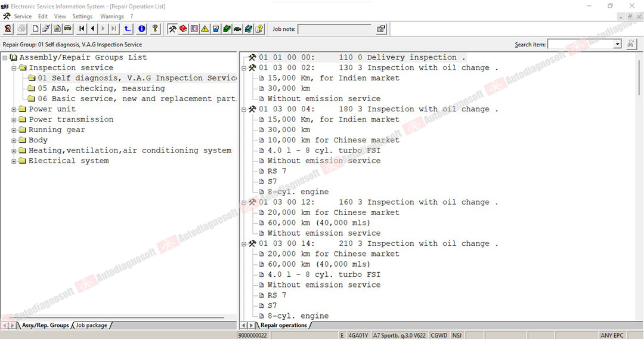Viewport: 644px width, 340px height.
Task: Open the blue info icon
Action: [142, 29]
